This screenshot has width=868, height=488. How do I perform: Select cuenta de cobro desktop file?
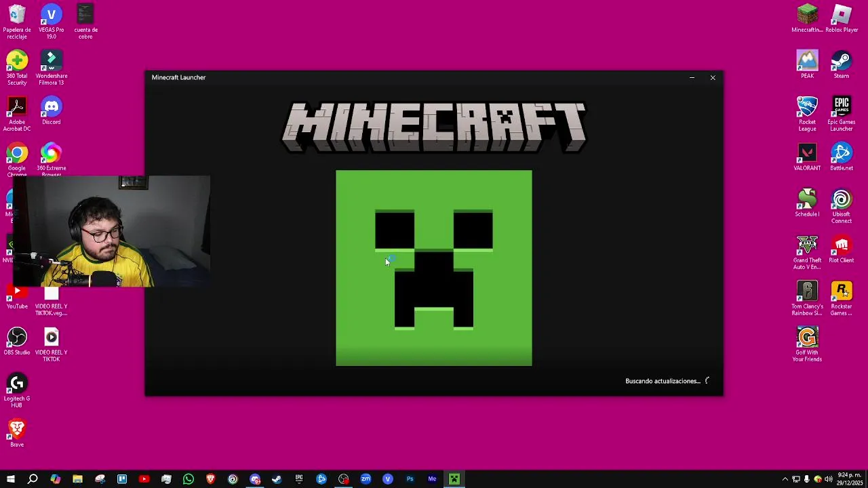tap(85, 22)
